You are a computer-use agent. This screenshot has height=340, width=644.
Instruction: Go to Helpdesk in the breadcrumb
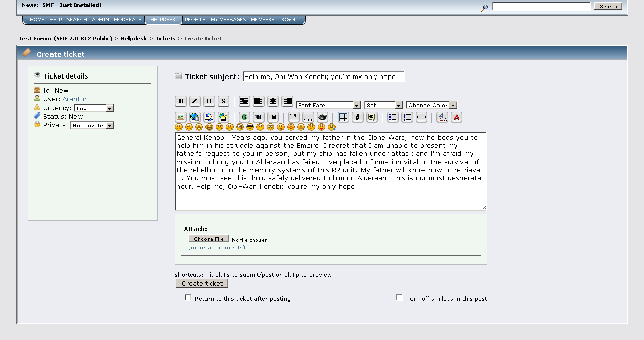pyautogui.click(x=134, y=38)
